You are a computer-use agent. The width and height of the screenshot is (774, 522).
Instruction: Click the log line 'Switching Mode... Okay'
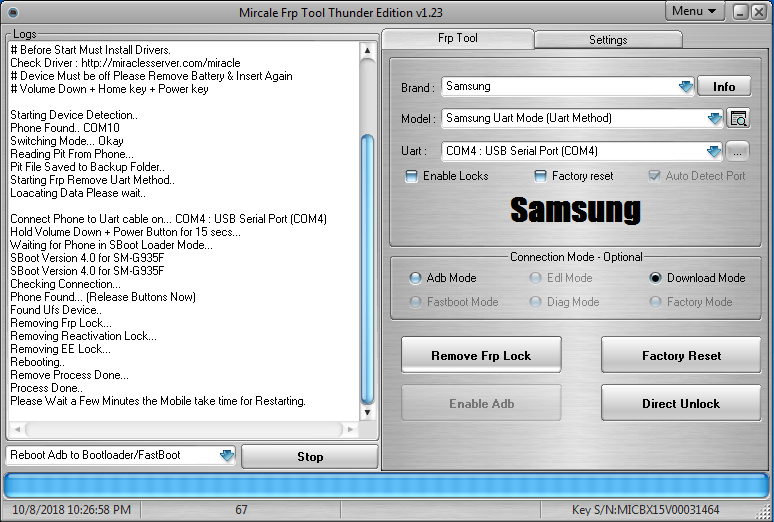[67, 141]
